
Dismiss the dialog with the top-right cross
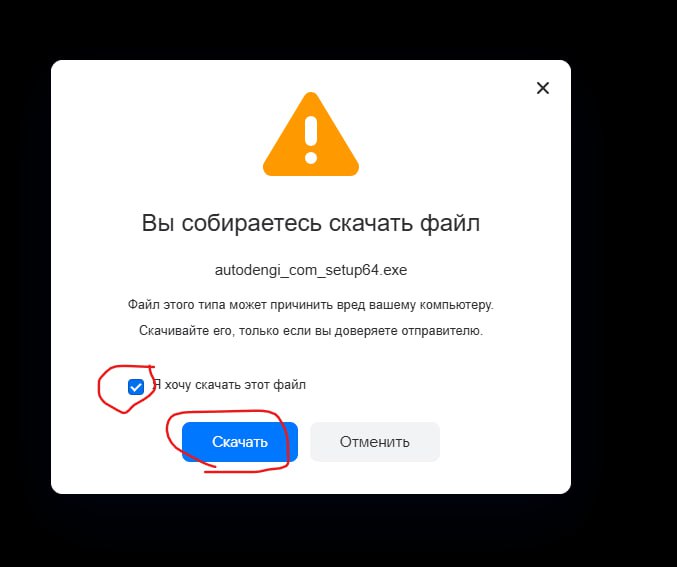(x=543, y=88)
